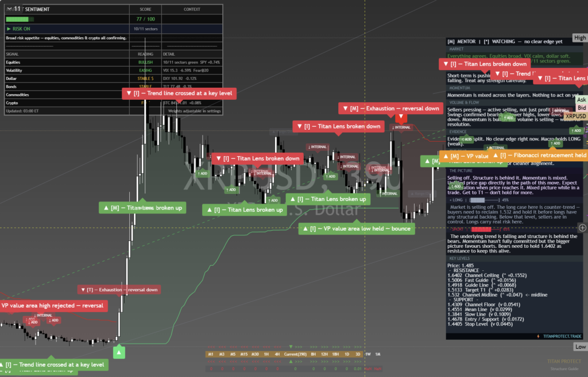The height and width of the screenshot is (377, 588).
Task: Click the 0.01 value under 3D
Action: coord(358,369)
